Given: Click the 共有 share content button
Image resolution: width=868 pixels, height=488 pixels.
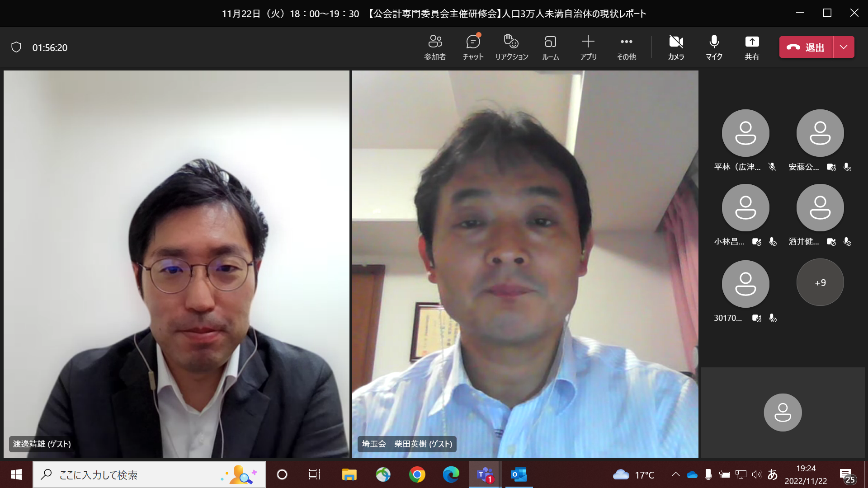Looking at the screenshot, I should pos(752,47).
